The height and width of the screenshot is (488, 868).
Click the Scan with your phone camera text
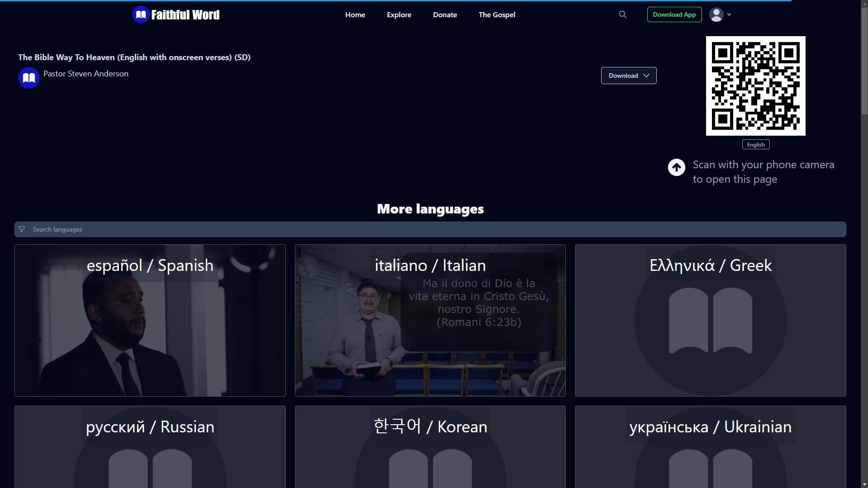[764, 172]
